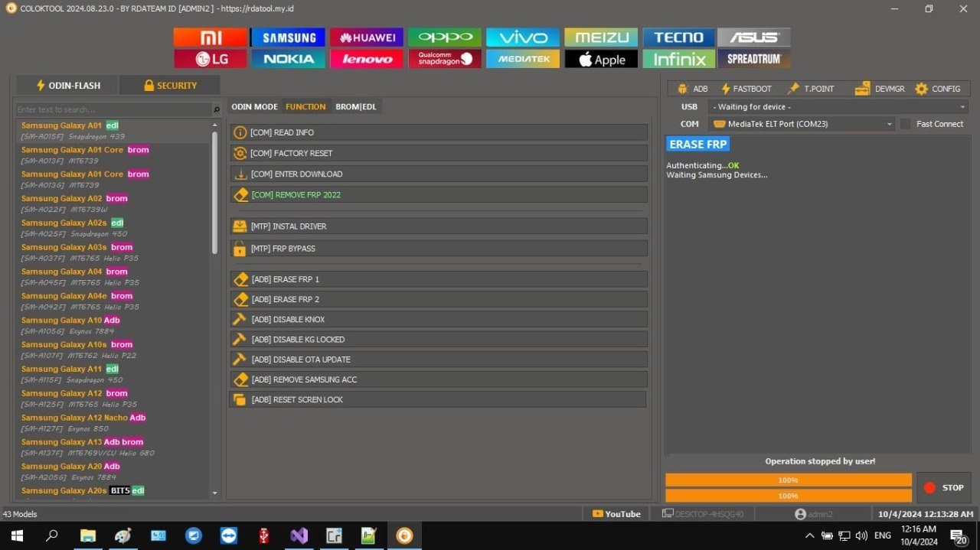Open the Meizu brand section
The width and height of the screenshot is (980, 550).
point(601,37)
